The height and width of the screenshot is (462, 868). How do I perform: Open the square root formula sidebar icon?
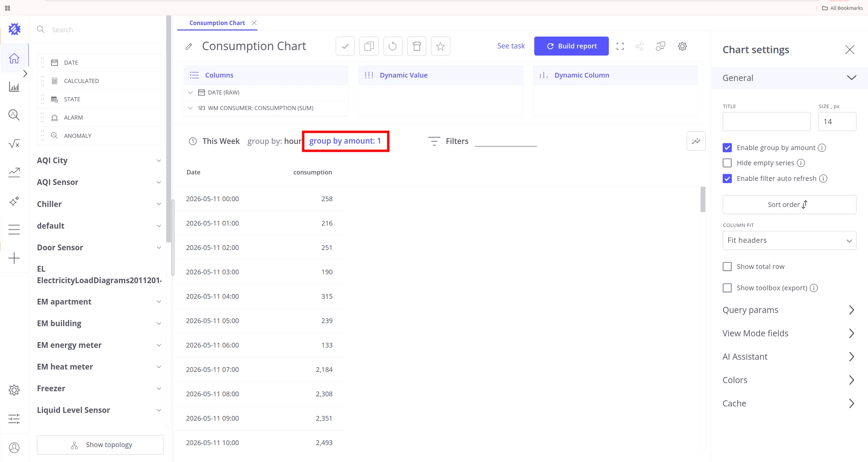(14, 144)
